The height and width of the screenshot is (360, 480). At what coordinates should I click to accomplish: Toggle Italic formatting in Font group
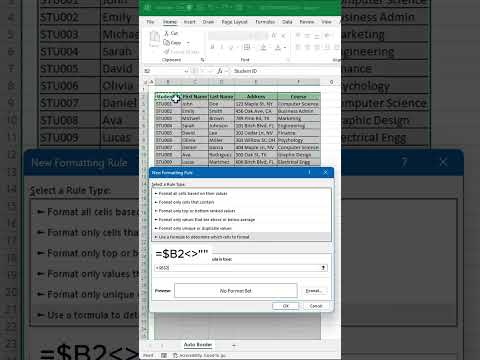pyautogui.click(x=221, y=48)
